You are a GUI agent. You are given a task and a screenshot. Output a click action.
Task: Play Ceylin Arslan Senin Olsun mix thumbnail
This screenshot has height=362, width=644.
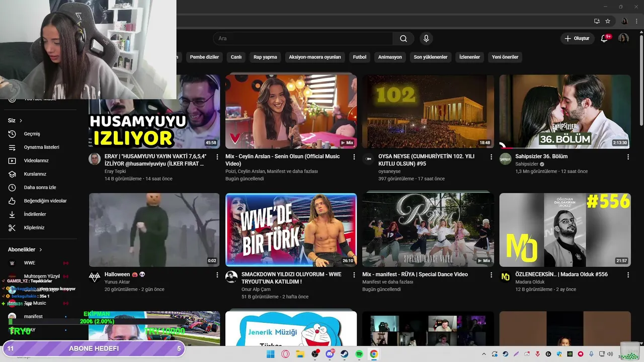(291, 112)
